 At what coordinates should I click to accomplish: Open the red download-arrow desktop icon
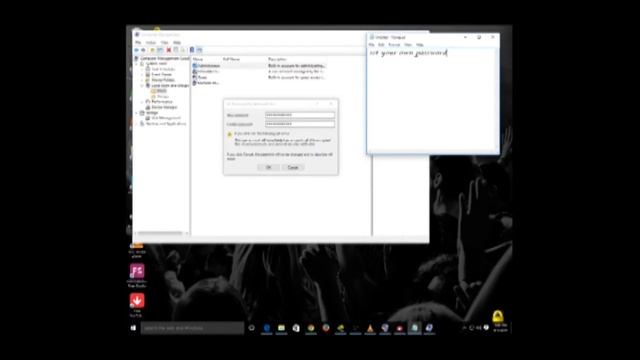(137, 300)
